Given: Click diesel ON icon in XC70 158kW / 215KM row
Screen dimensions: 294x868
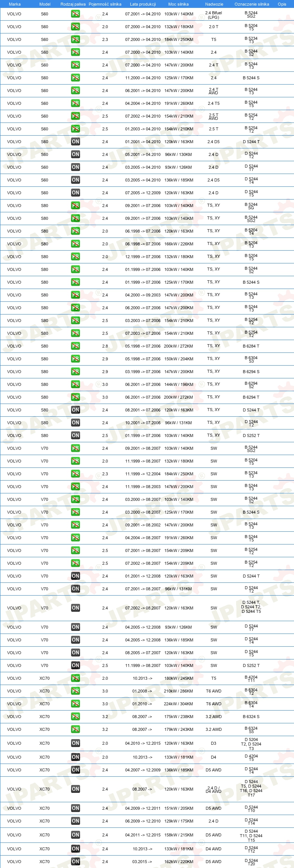Looking at the screenshot, I should point(75,835).
